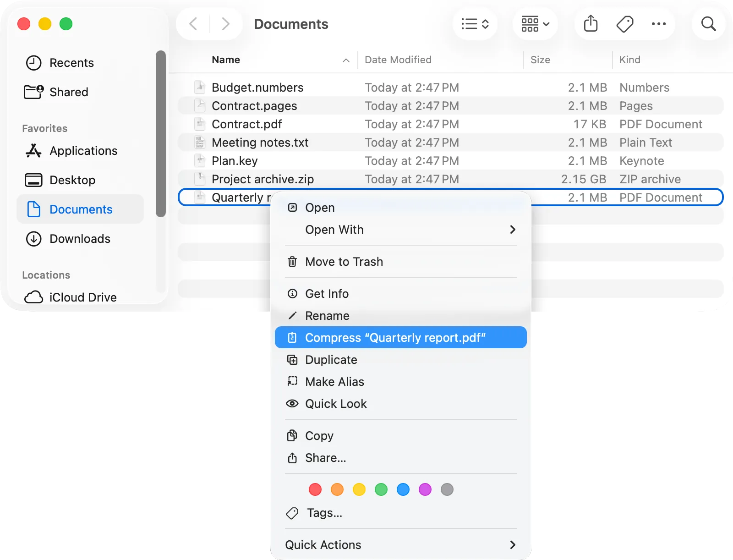733x560 pixels.
Task: Choose Compress "Quarterly report.pdf"
Action: (x=401, y=338)
